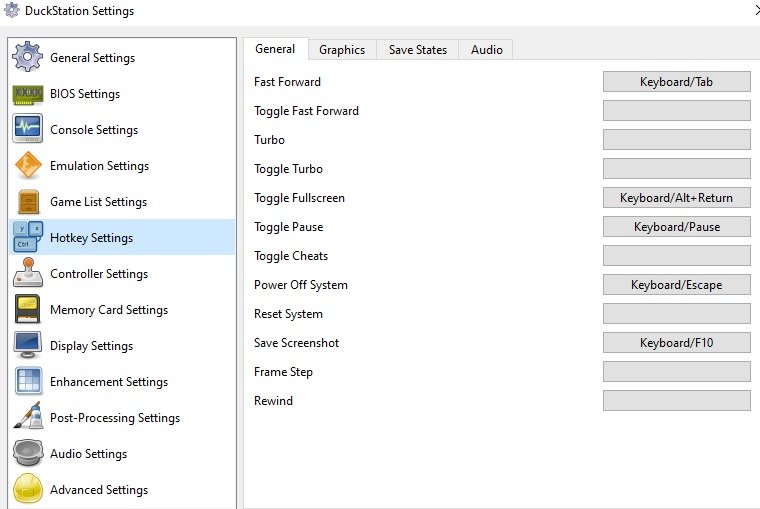This screenshot has height=509, width=760.
Task: Click the Fast Forward label
Action: [287, 82]
